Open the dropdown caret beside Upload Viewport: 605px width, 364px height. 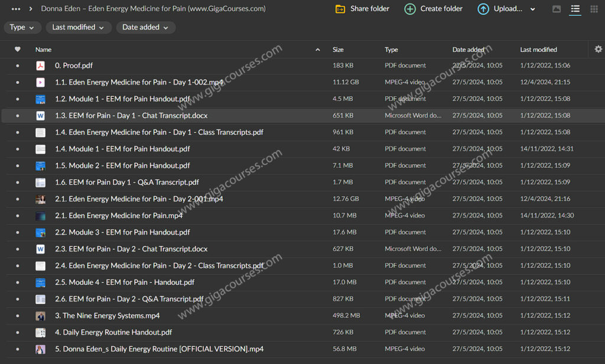(532, 9)
